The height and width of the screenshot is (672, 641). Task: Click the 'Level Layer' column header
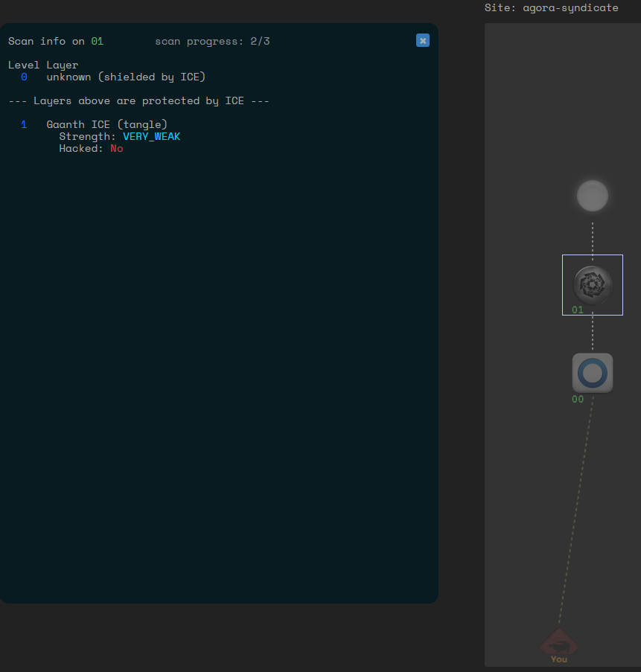click(43, 65)
